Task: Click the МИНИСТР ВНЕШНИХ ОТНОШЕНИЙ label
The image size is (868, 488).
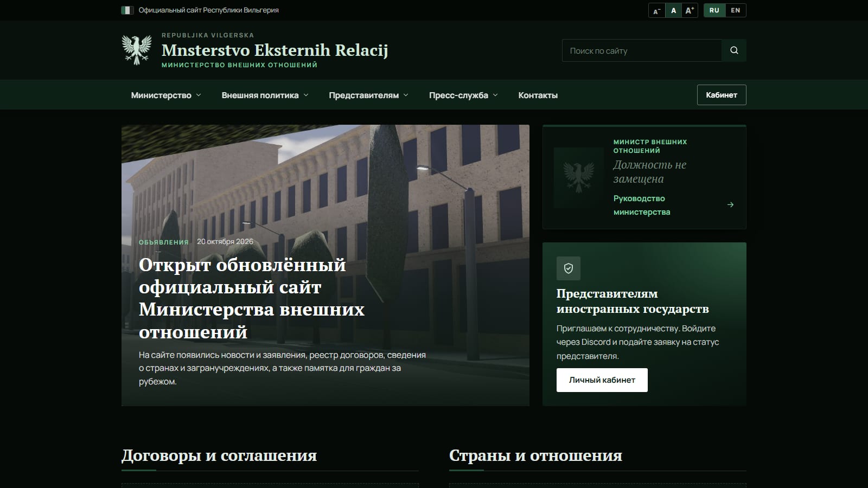Action: [x=650, y=146]
